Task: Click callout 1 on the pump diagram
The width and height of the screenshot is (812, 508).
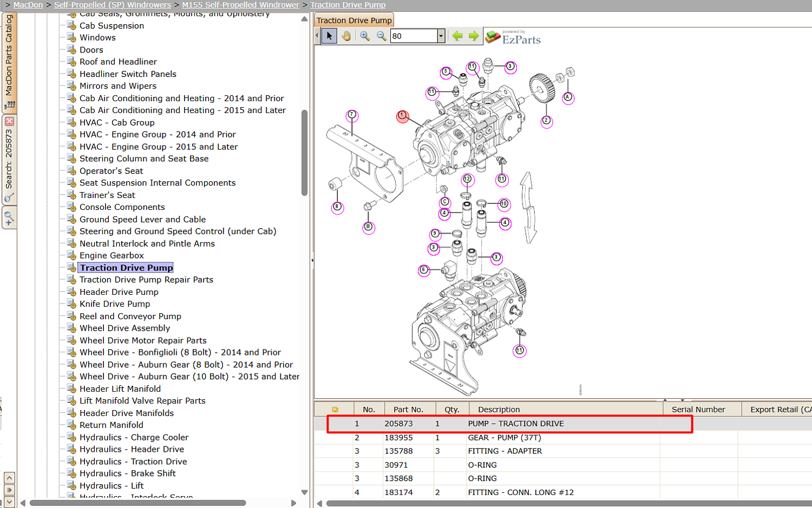Action: pyautogui.click(x=402, y=116)
